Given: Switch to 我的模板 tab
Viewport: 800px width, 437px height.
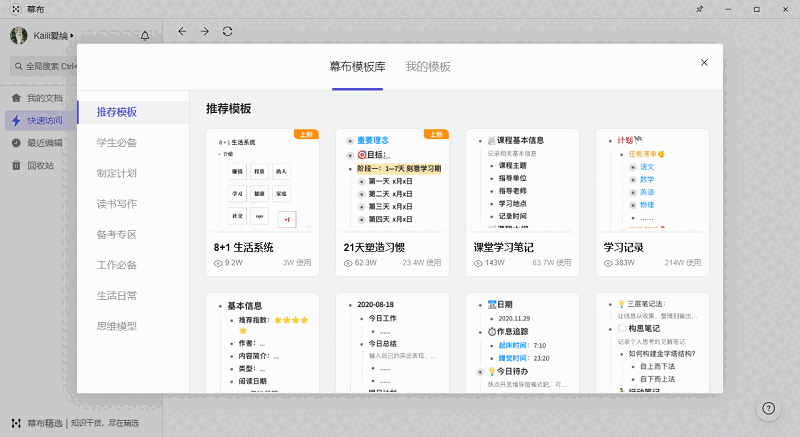Looking at the screenshot, I should click(x=428, y=67).
